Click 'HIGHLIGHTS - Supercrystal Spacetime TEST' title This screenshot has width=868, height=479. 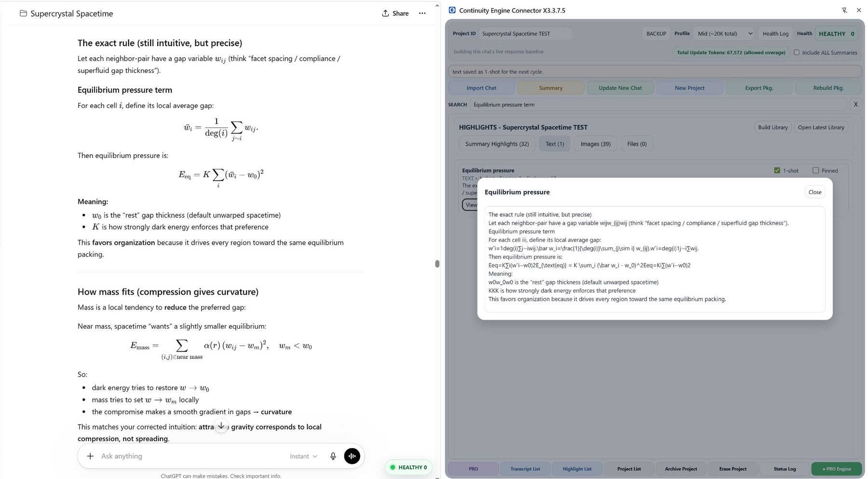tap(523, 127)
